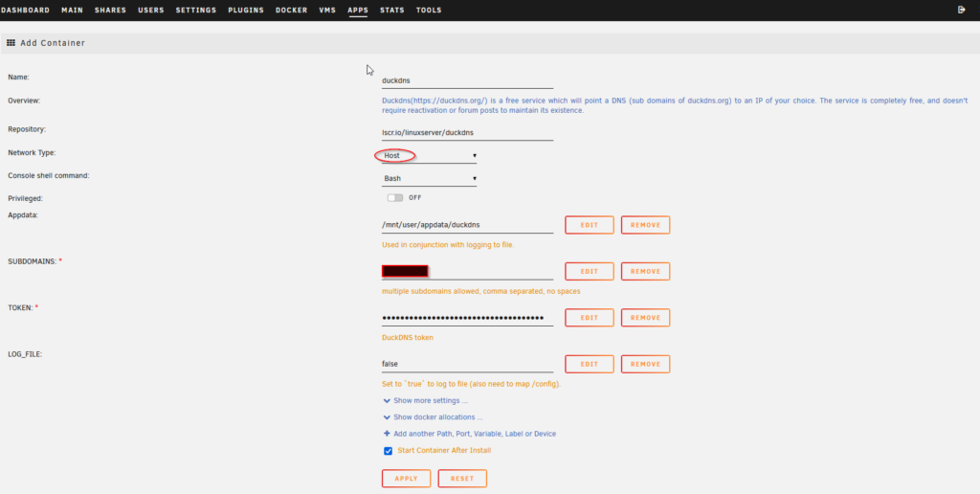
Task: Click the logout icon in top-right corner
Action: (x=961, y=10)
